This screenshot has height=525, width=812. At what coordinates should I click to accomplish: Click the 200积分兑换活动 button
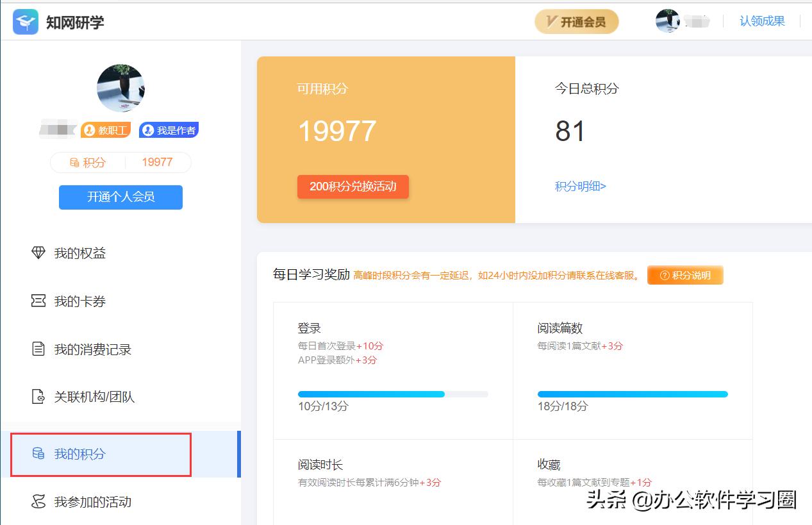point(353,187)
